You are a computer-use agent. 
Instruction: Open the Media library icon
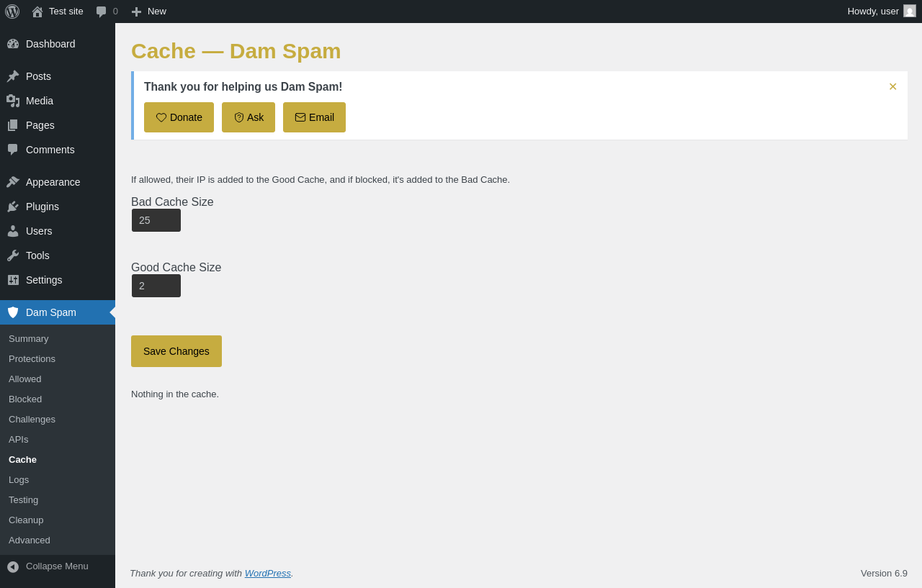tap(13, 101)
